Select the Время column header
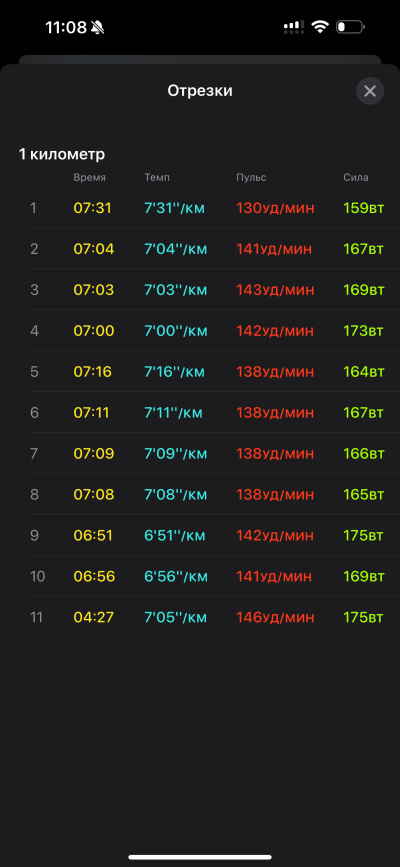Image resolution: width=400 pixels, height=867 pixels. click(90, 177)
